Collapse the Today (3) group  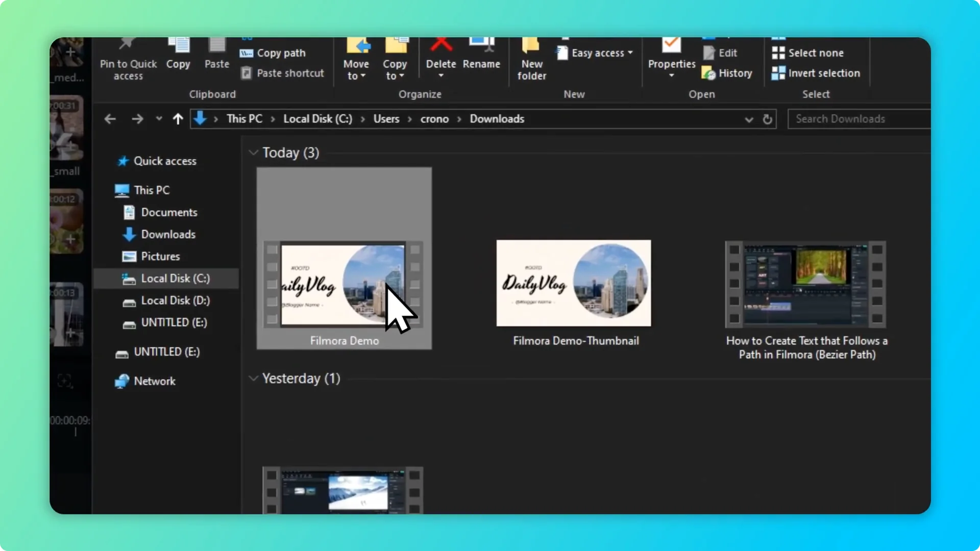[x=253, y=153]
